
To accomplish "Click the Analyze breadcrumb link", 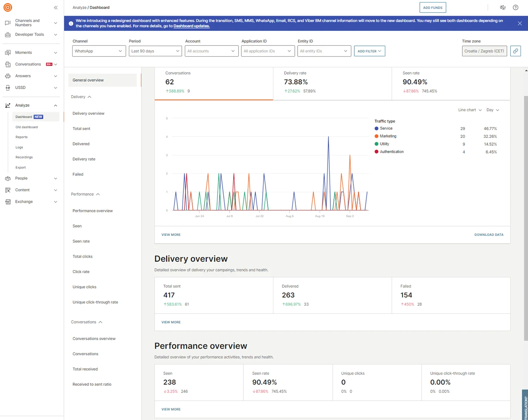I will coord(79,7).
